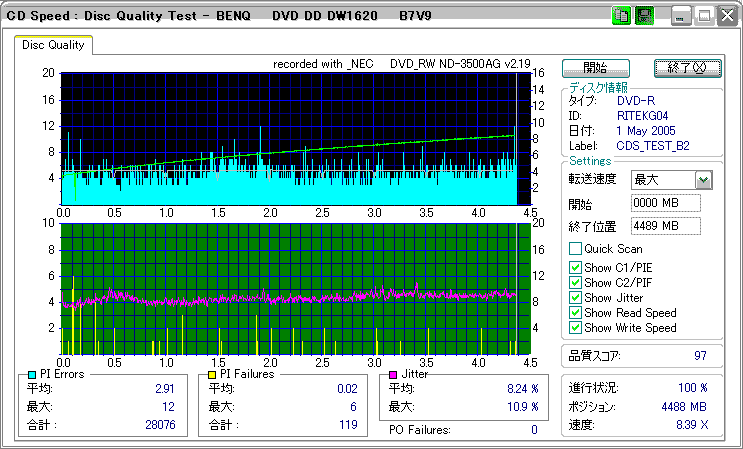The height and width of the screenshot is (449, 743).
Task: Uncheck Show C1/PIE option
Action: pos(575,268)
